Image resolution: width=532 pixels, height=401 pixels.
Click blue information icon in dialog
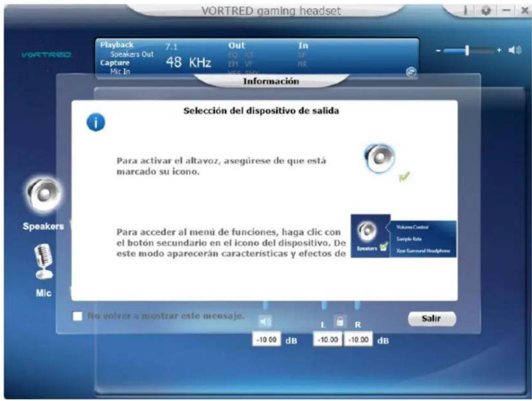[x=95, y=123]
